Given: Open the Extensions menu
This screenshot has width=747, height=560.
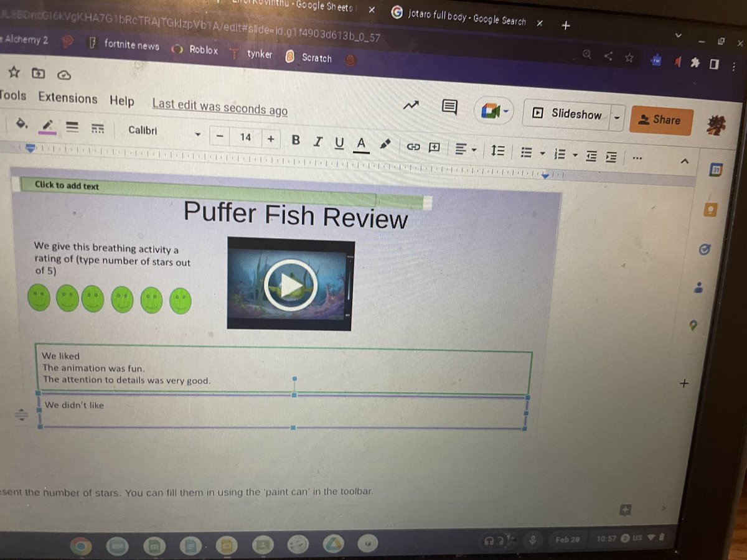Looking at the screenshot, I should tap(68, 98).
